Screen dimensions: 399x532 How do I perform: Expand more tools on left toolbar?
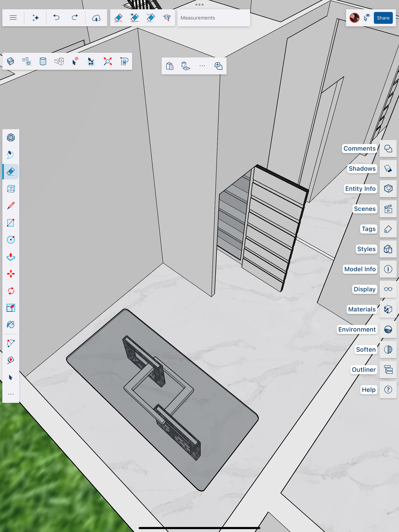tap(11, 394)
